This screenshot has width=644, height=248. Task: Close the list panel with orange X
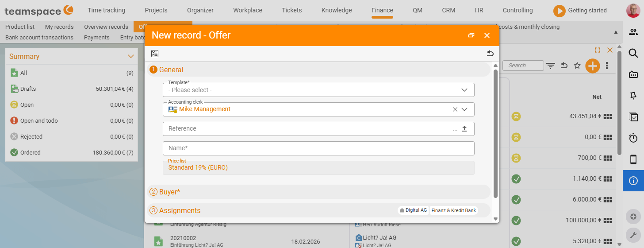610,50
